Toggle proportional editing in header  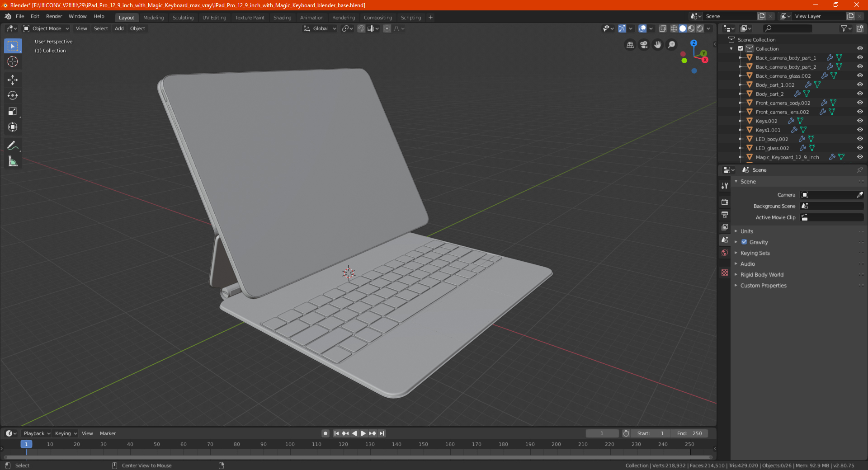[387, 28]
